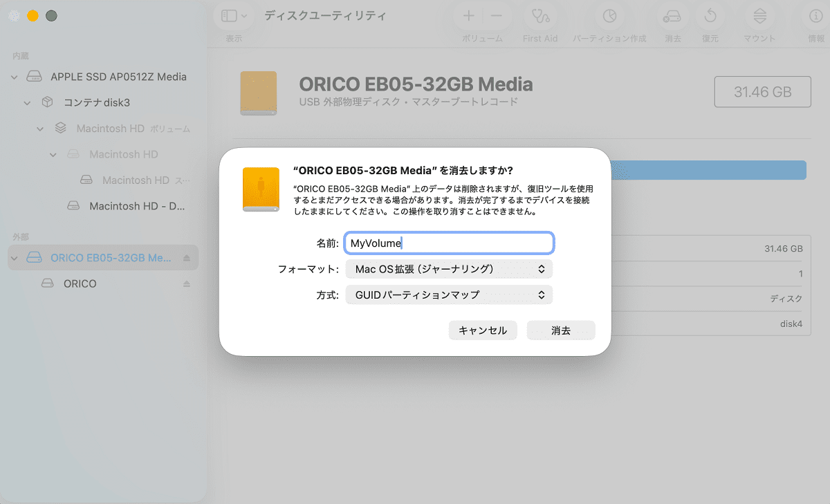Click the volume group layers icon
The width and height of the screenshot is (830, 504).
click(x=60, y=129)
